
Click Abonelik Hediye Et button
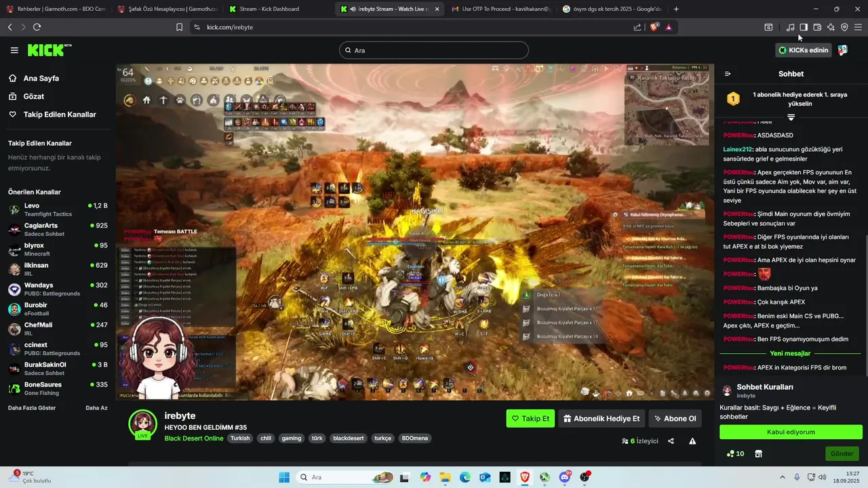[x=601, y=418]
